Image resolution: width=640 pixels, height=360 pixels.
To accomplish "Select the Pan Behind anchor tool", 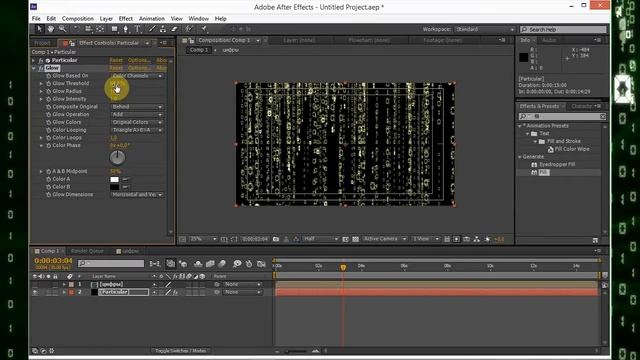I will (x=100, y=29).
